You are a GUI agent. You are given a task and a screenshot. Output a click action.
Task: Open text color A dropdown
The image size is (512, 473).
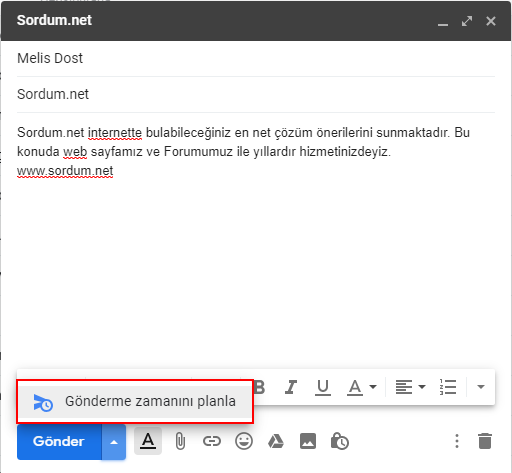(362, 387)
